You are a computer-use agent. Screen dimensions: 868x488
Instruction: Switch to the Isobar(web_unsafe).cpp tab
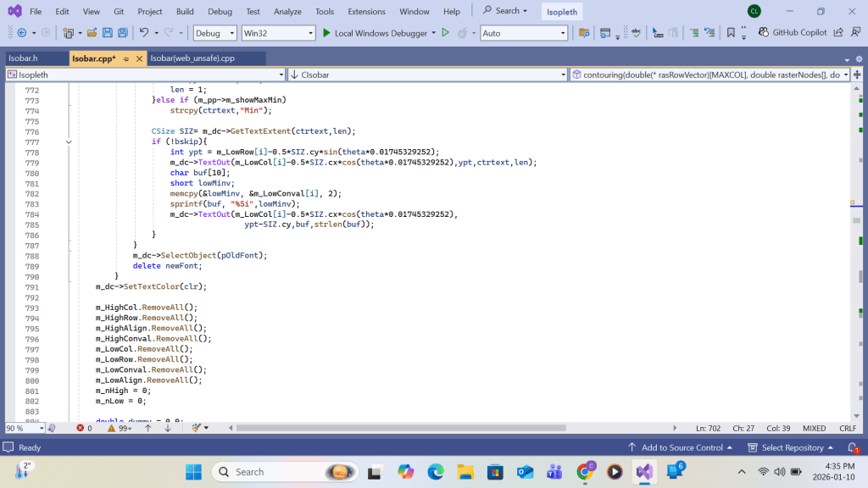coord(192,58)
